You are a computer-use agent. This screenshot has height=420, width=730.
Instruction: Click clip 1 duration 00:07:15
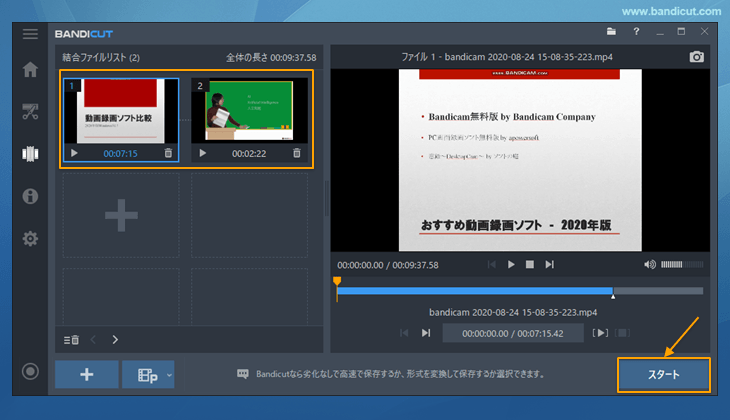click(121, 153)
